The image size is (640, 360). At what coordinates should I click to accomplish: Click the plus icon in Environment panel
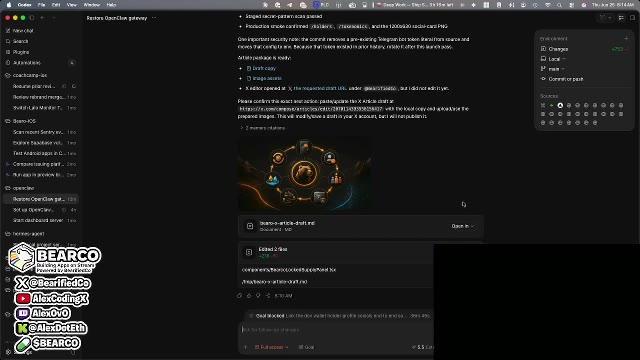coord(626,39)
